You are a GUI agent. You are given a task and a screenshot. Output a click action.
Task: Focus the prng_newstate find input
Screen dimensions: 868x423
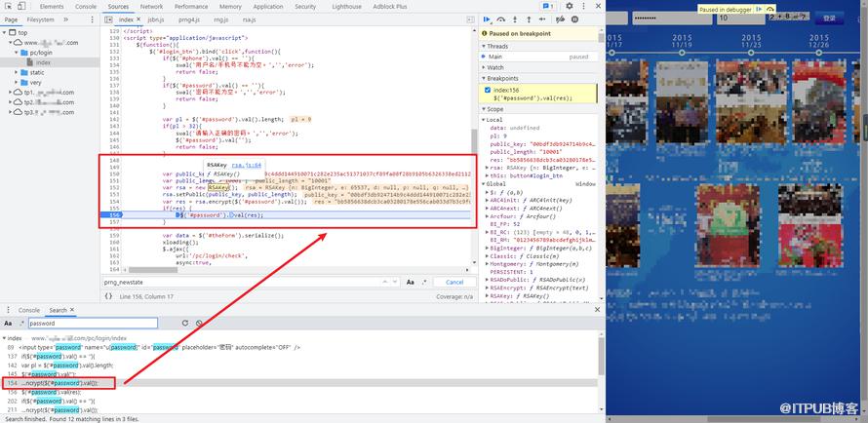241,282
